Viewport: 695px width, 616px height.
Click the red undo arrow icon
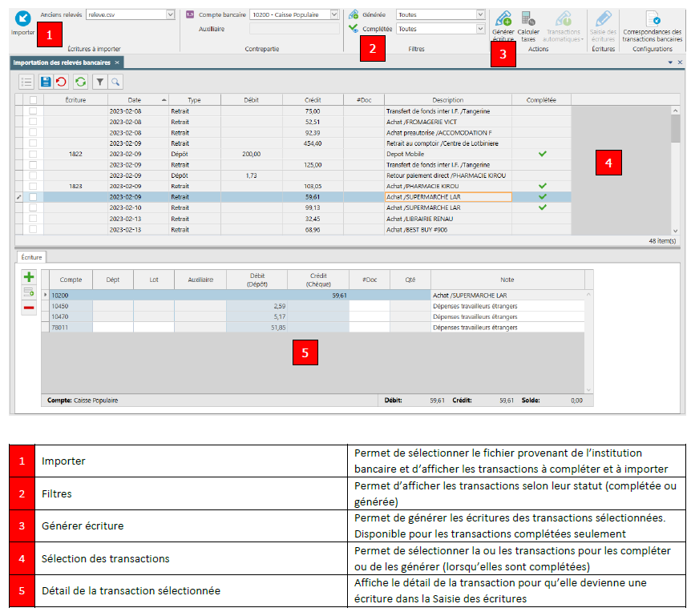tap(61, 82)
